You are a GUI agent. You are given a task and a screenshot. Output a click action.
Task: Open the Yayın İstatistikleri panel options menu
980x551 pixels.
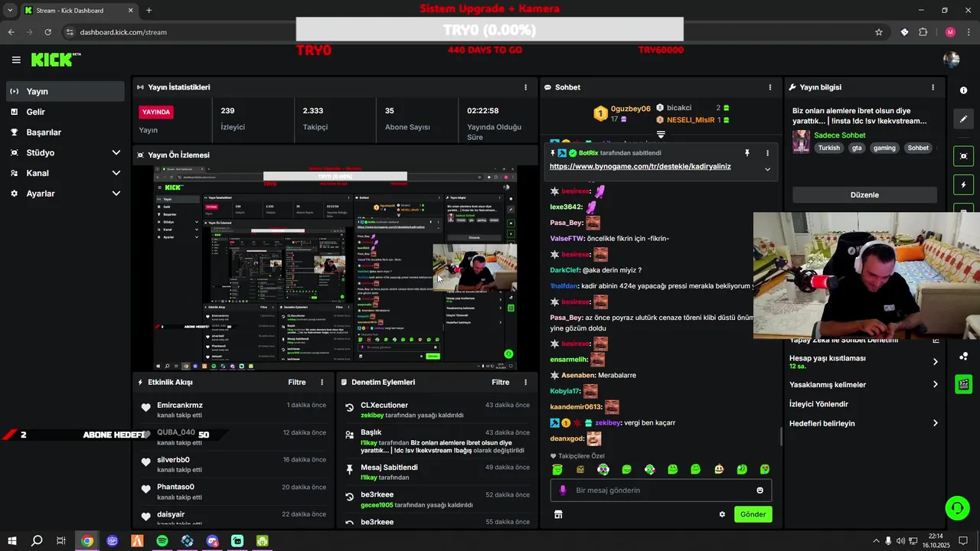click(x=525, y=87)
